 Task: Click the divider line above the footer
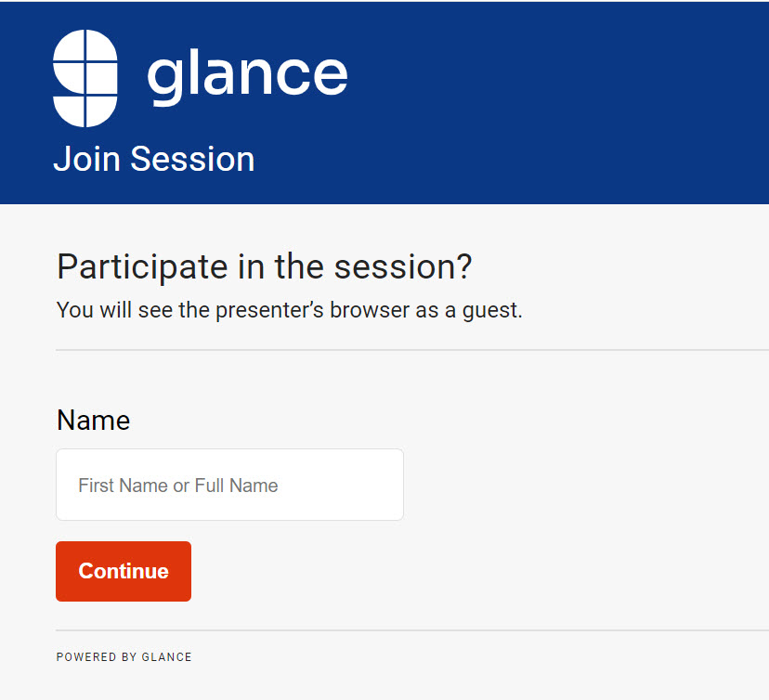[409, 630]
